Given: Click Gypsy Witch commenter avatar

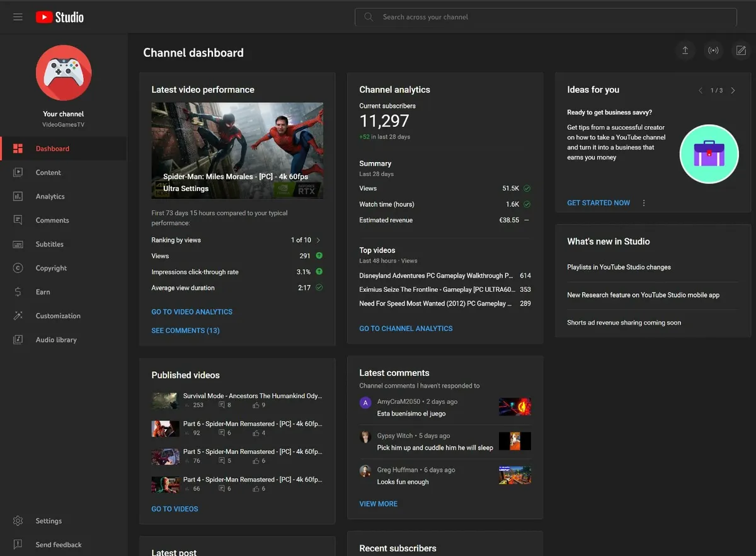Looking at the screenshot, I should 365,436.
